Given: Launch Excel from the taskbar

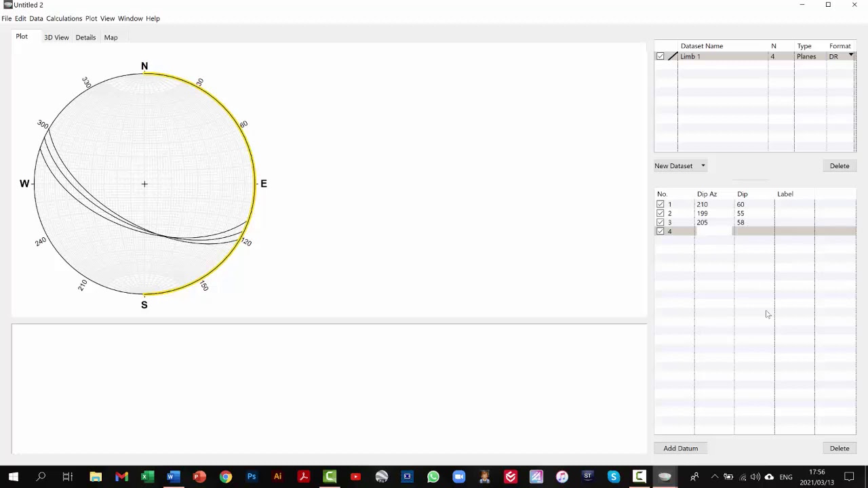Looking at the screenshot, I should (147, 477).
